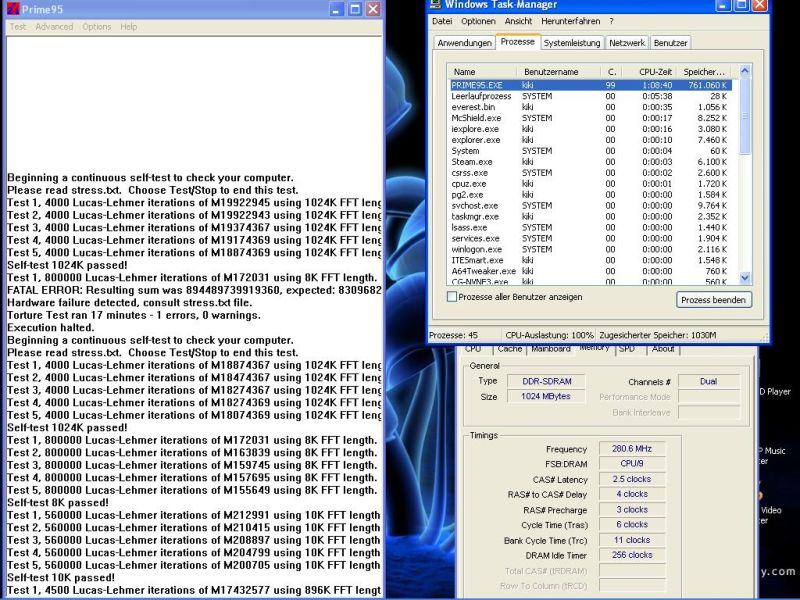Switch to the Anwendungen tab
The height and width of the screenshot is (600, 800).
464,43
